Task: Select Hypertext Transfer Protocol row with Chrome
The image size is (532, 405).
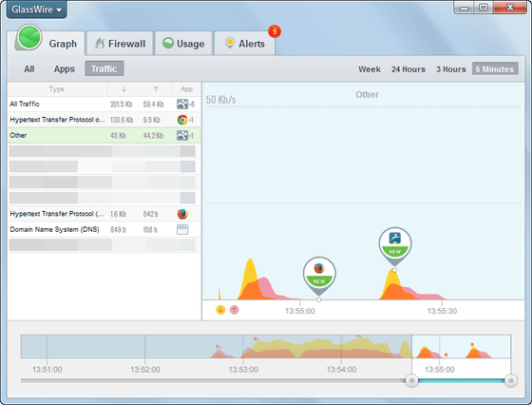Action: [104, 120]
